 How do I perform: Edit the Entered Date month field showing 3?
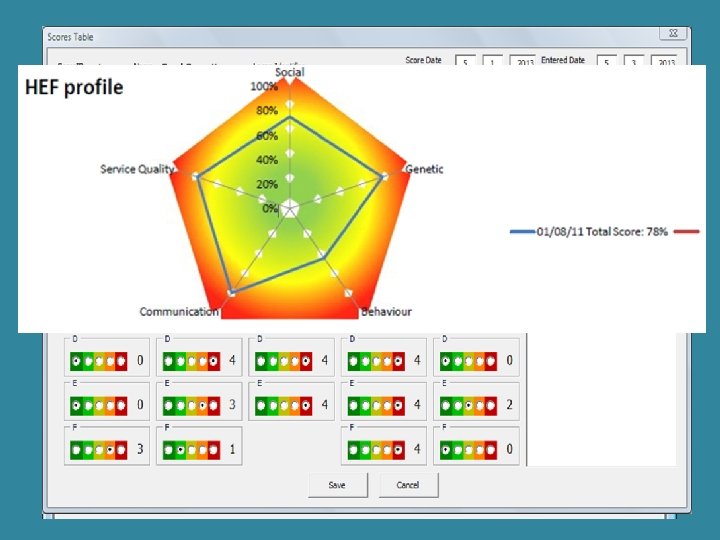634,61
